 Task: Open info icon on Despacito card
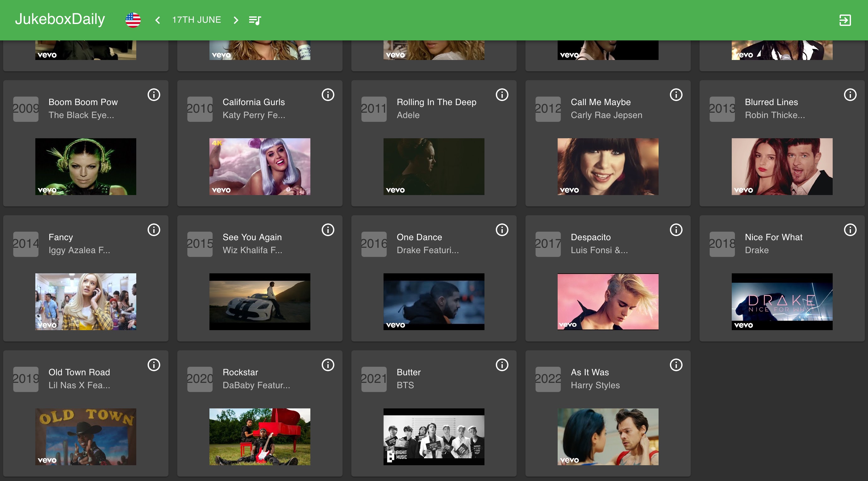[676, 230]
